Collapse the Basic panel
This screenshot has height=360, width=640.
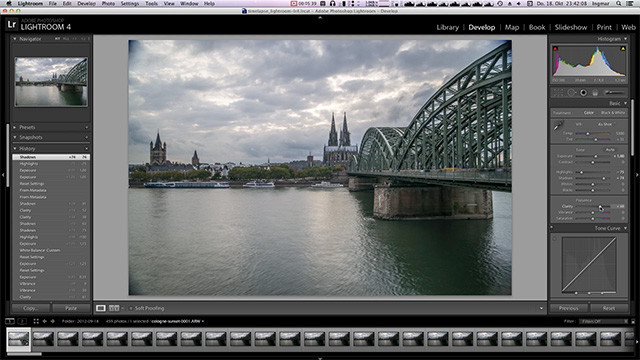click(625, 103)
